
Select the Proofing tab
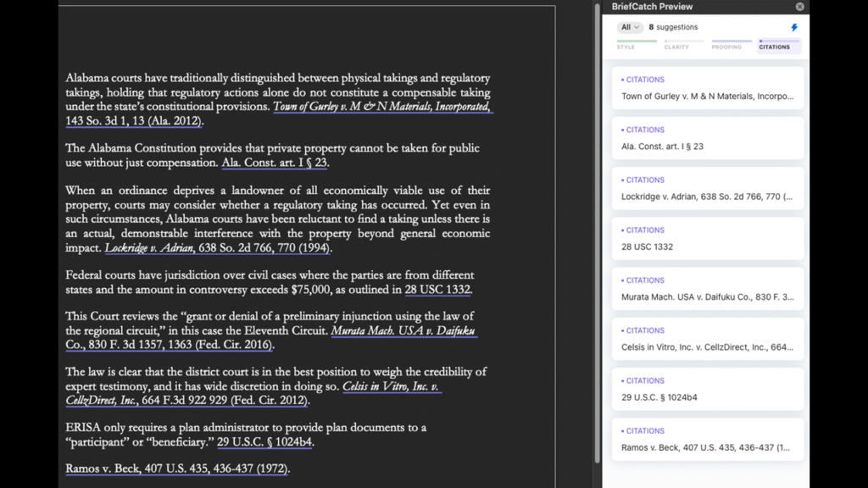(732, 44)
